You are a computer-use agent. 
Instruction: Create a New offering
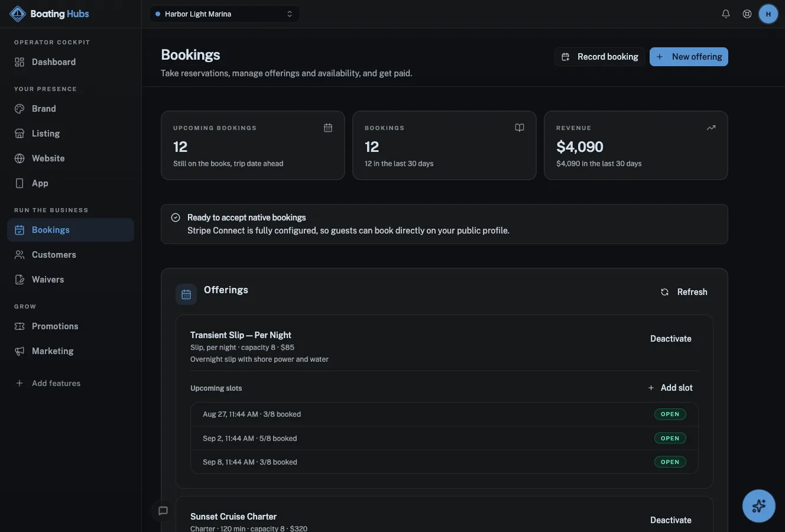pos(689,57)
